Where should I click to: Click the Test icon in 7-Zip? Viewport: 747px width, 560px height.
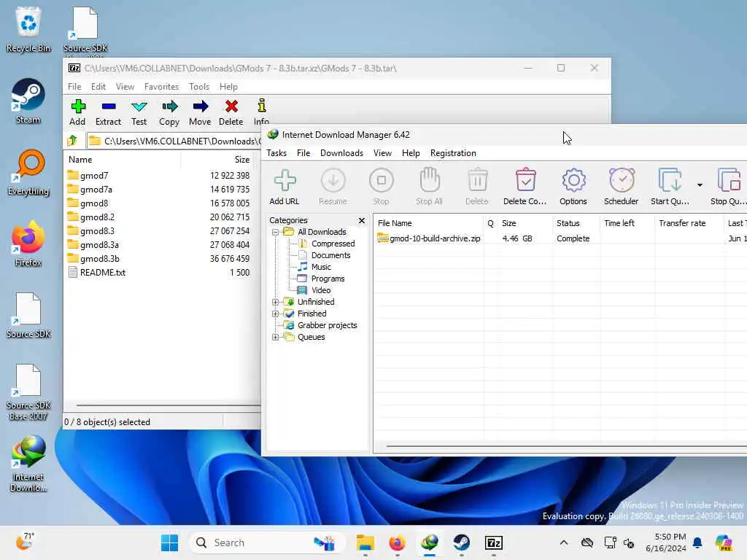[x=139, y=106]
